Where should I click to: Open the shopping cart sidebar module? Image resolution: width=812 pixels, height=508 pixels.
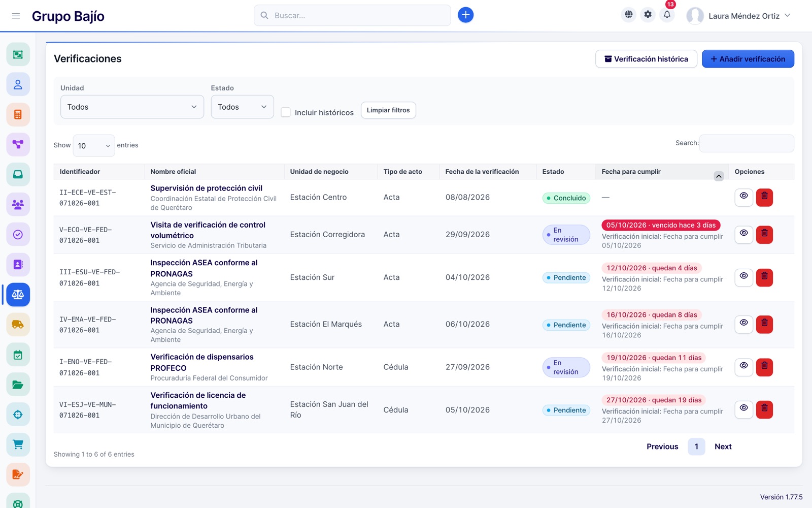(x=18, y=444)
